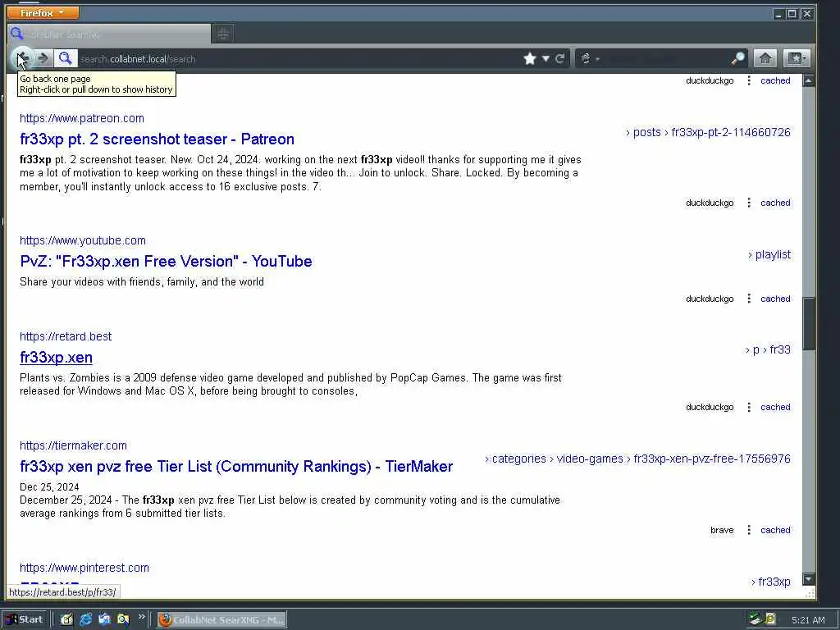Image resolution: width=840 pixels, height=630 pixels.
Task: Click the 'brave' engine label on TierMaker result
Action: pyautogui.click(x=722, y=531)
